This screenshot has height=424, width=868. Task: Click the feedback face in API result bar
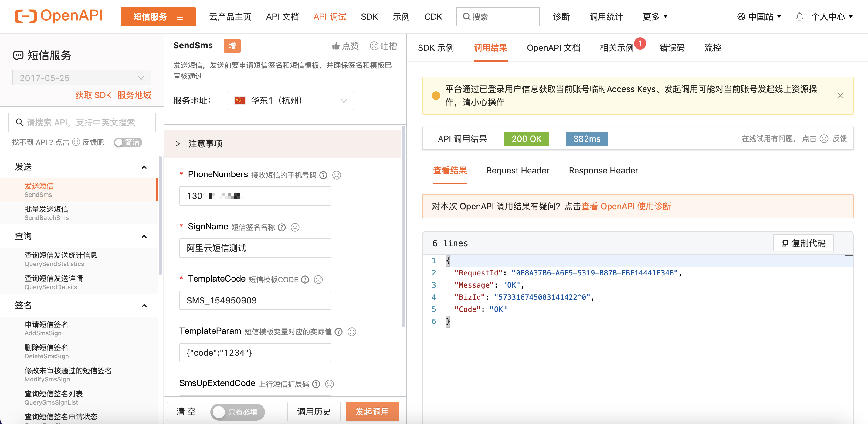(x=824, y=139)
